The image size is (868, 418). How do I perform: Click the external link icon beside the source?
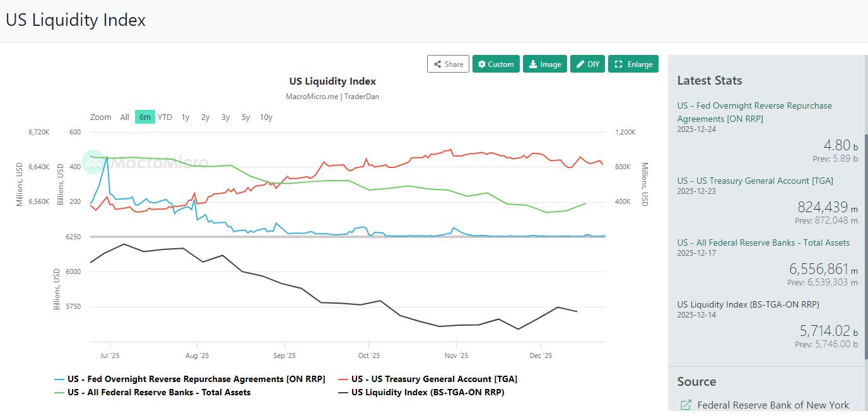686,405
